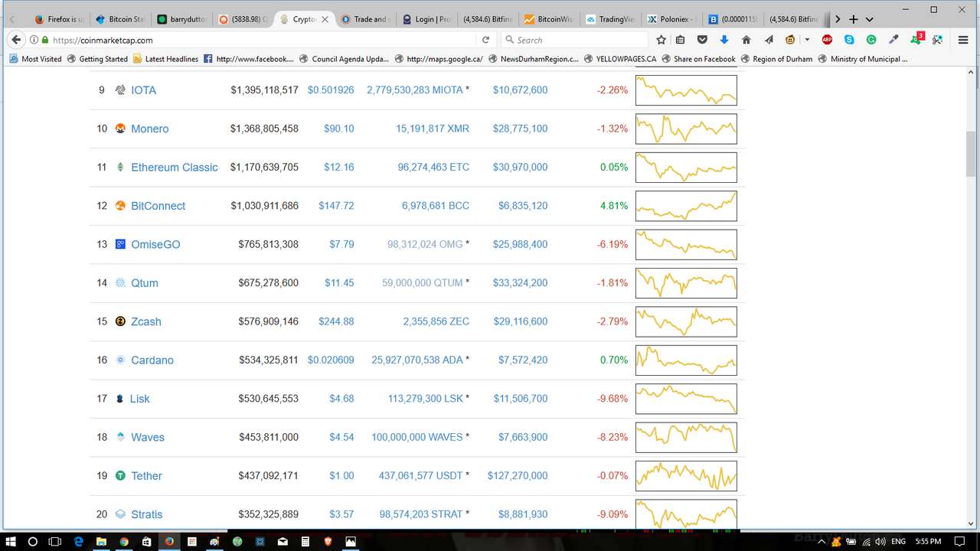Click the Lisk logo icon
The height and width of the screenshot is (551, 980).
pyautogui.click(x=119, y=399)
